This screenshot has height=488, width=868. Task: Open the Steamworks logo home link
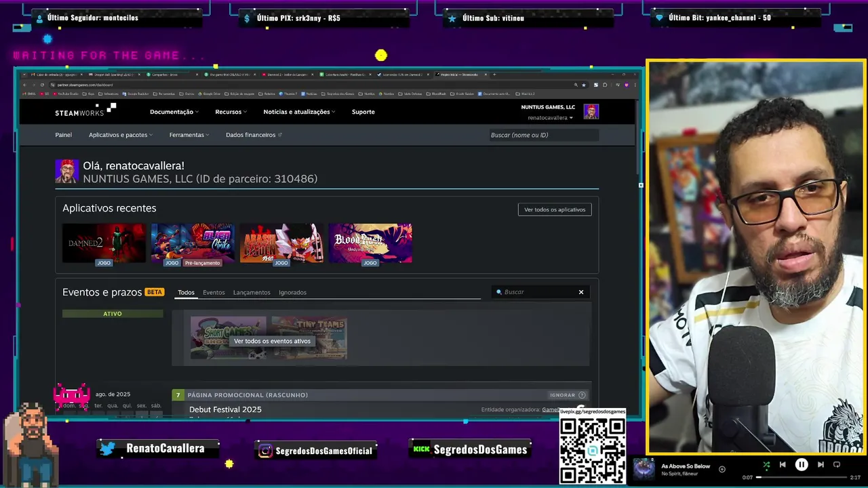[85, 110]
